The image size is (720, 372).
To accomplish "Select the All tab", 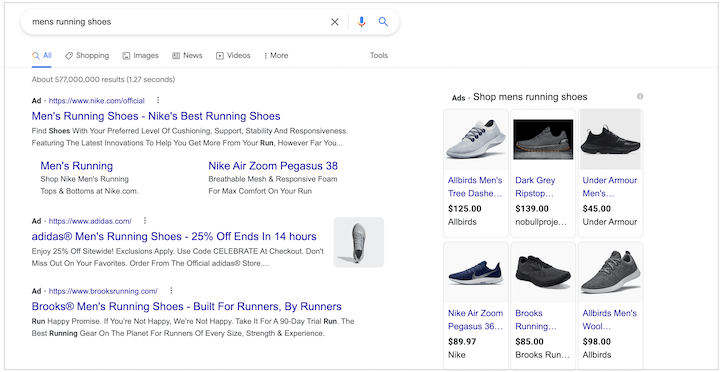I will 42,56.
